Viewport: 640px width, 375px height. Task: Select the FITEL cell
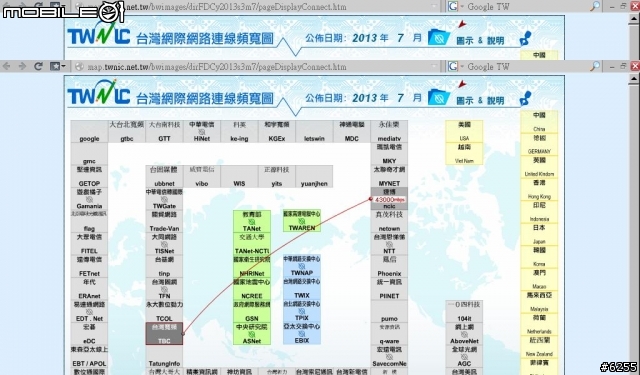(x=89, y=244)
